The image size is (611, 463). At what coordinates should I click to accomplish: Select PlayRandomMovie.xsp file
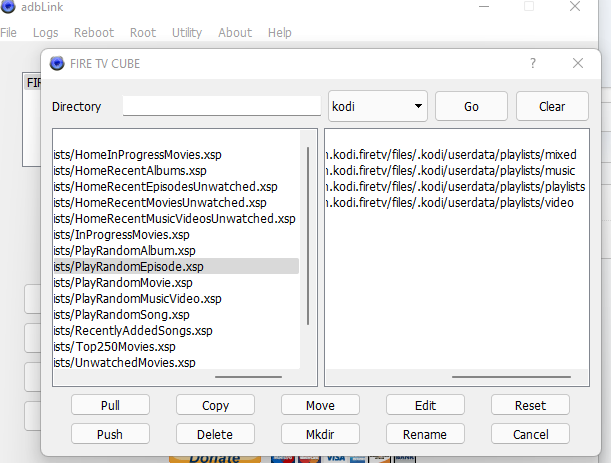tap(176, 283)
